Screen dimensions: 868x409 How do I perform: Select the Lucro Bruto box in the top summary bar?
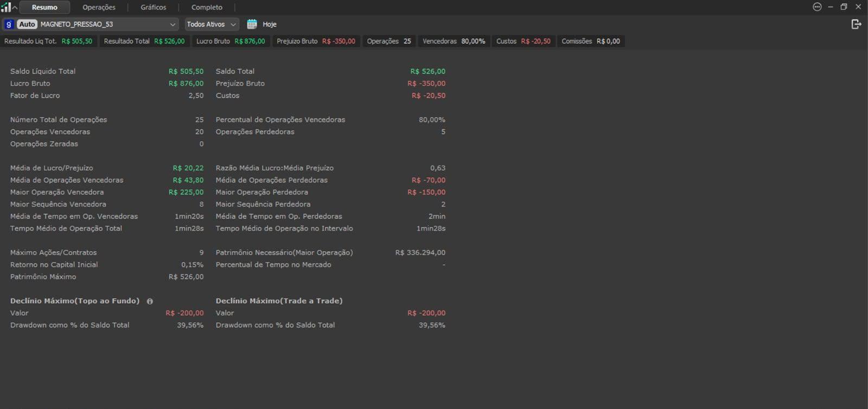click(231, 41)
